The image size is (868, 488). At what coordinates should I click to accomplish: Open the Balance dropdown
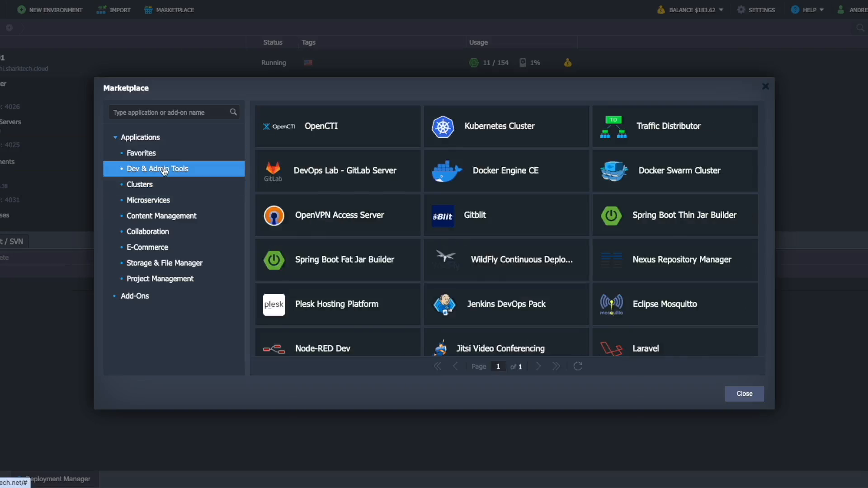tap(690, 10)
